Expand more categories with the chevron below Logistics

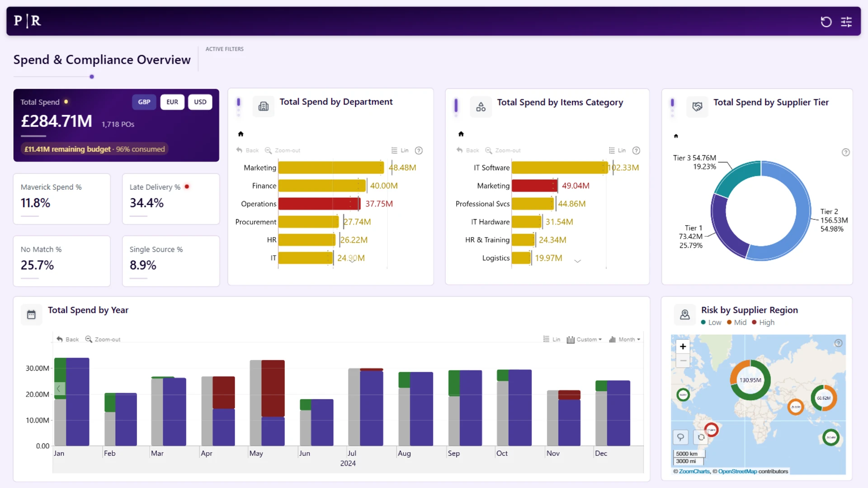click(577, 261)
